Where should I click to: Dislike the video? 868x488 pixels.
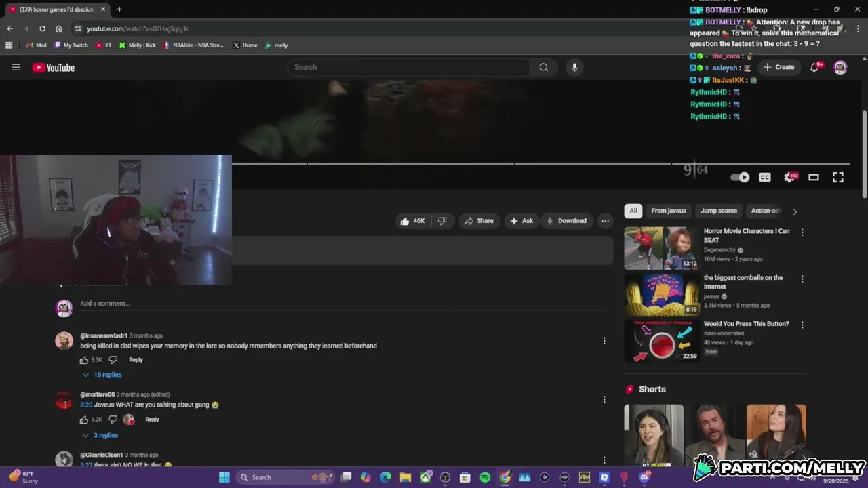pyautogui.click(x=442, y=221)
